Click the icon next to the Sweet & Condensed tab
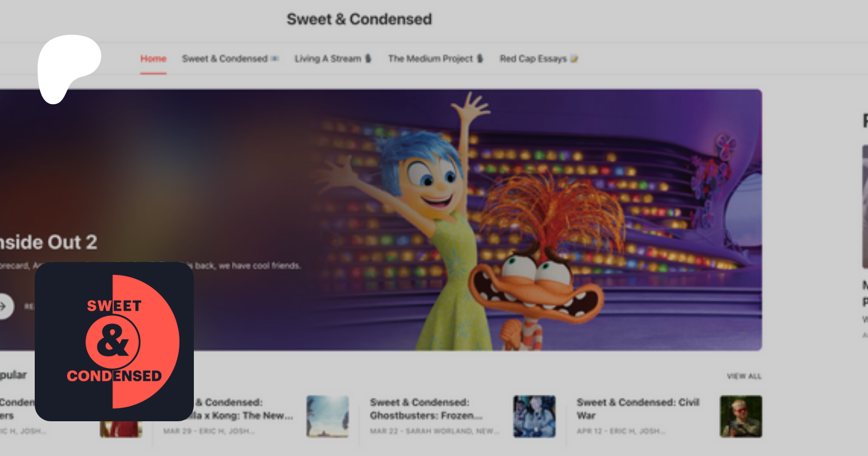This screenshot has width=868, height=456. [x=275, y=59]
